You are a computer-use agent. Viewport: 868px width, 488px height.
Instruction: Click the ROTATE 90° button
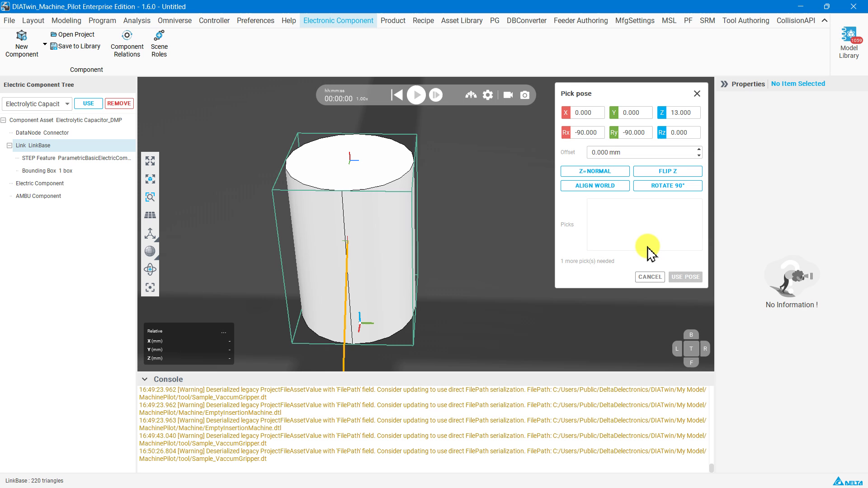(x=668, y=186)
